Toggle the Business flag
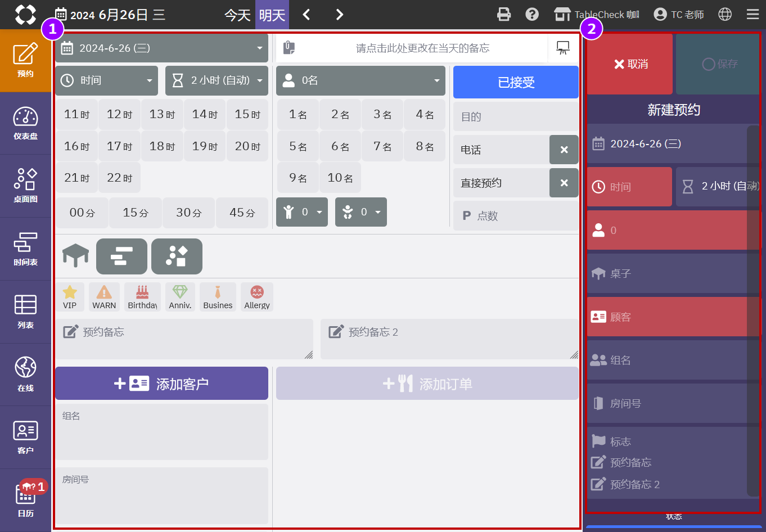Image resolution: width=766 pixels, height=532 pixels. click(x=218, y=297)
